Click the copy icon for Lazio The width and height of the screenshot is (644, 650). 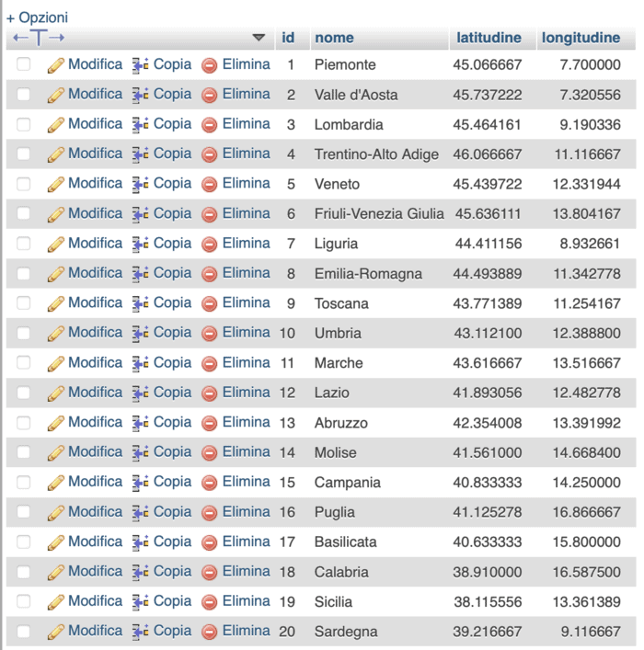click(140, 393)
